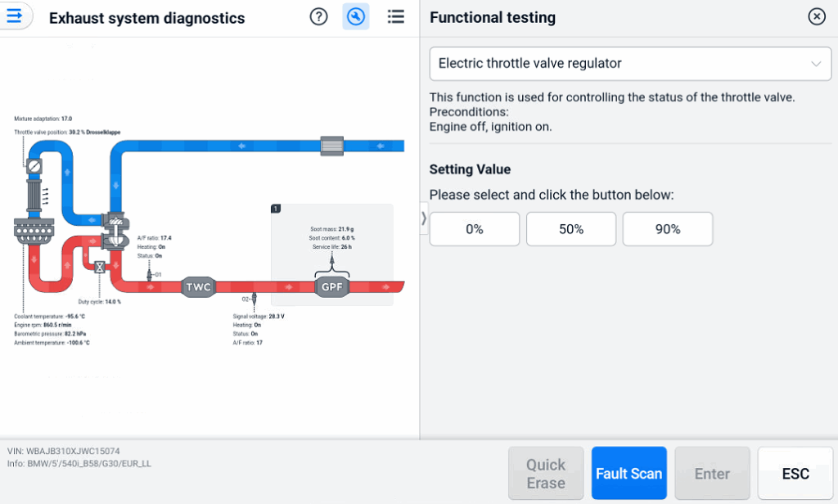Toggle the functional testing wrench icon
Viewport: 838px width, 504px height.
(355, 17)
